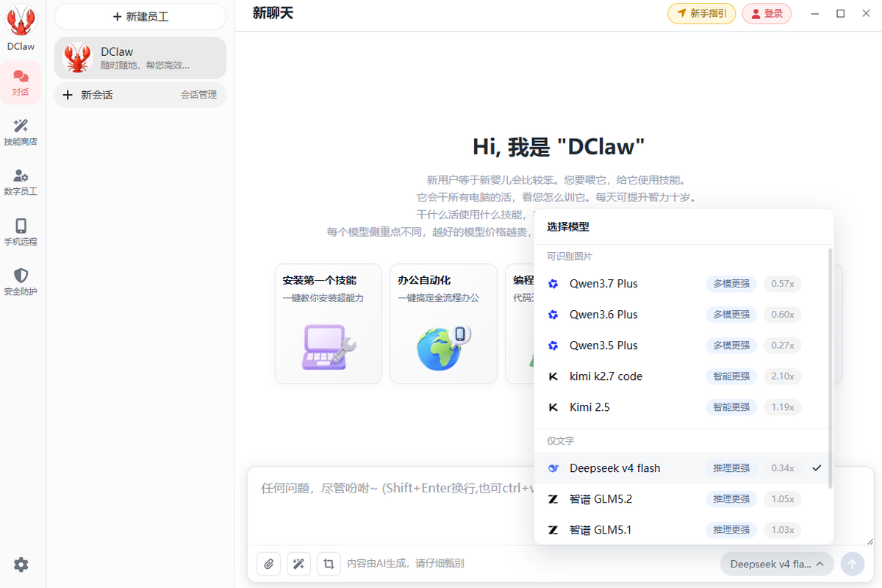Click the 仅文字 section header

pos(561,441)
